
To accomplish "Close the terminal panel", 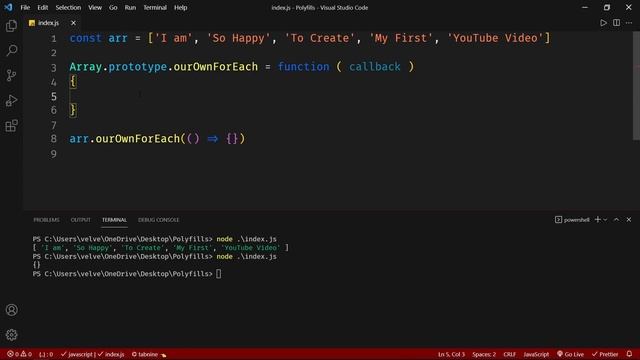I will coord(629,220).
